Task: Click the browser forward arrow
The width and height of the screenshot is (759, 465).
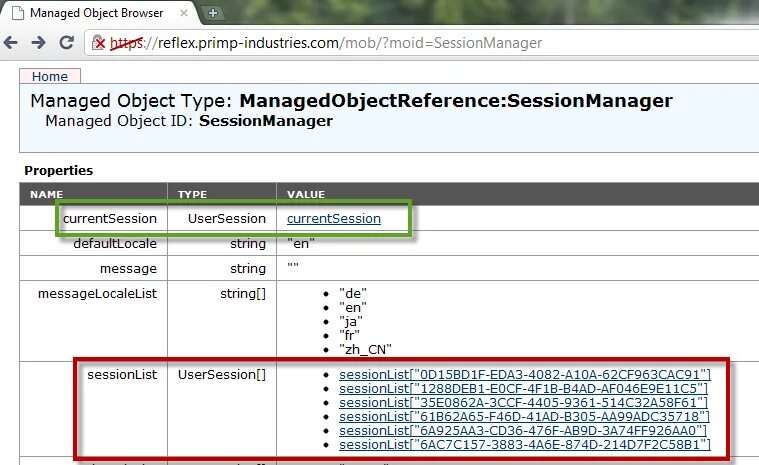Action: click(x=38, y=43)
